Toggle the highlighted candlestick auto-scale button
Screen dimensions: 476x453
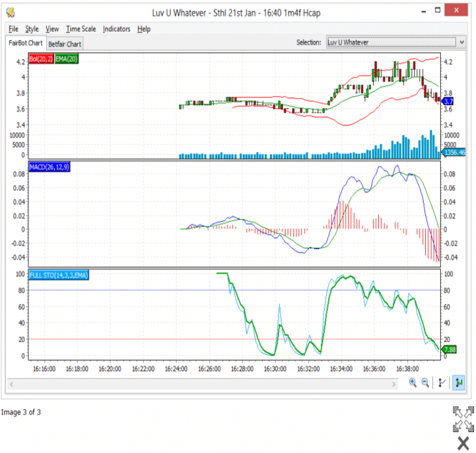point(459,383)
